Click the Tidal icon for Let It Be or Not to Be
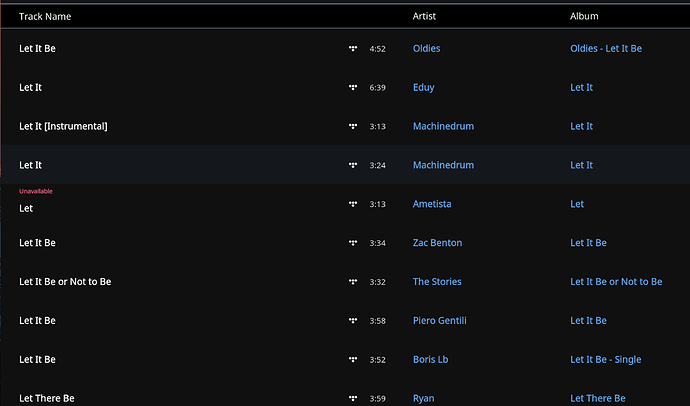690x406 pixels. click(353, 282)
